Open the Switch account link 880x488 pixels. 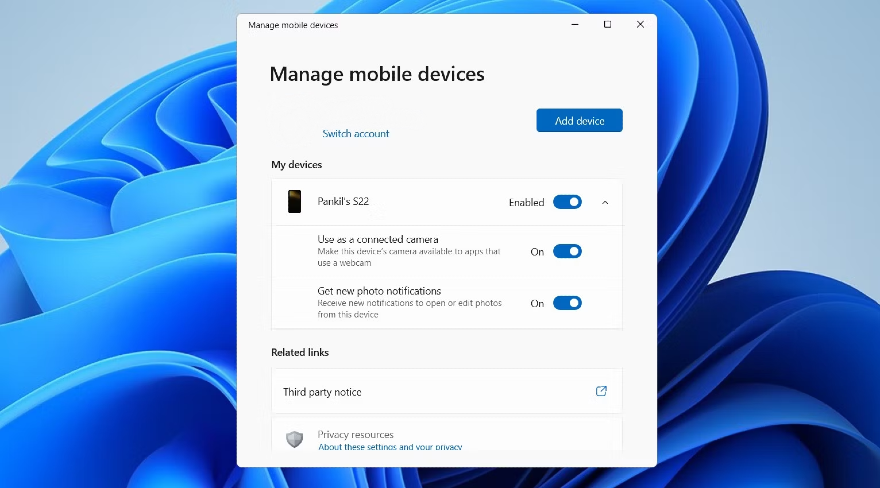pos(355,133)
